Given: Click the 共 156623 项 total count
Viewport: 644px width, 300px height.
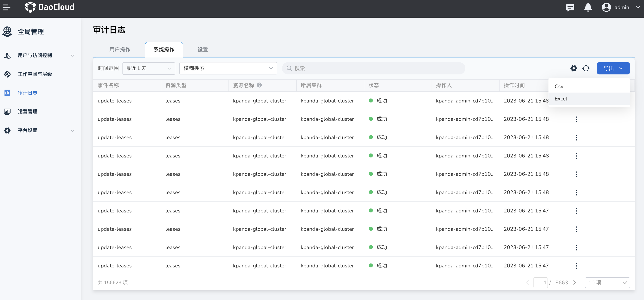Looking at the screenshot, I should pos(113,283).
